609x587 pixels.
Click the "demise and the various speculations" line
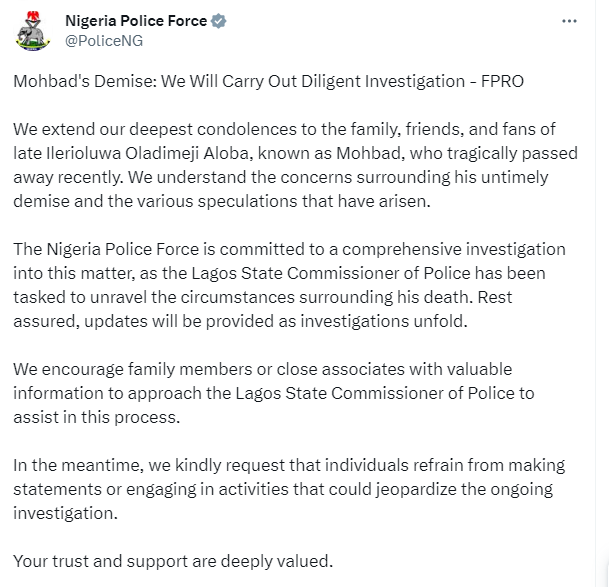tap(222, 201)
